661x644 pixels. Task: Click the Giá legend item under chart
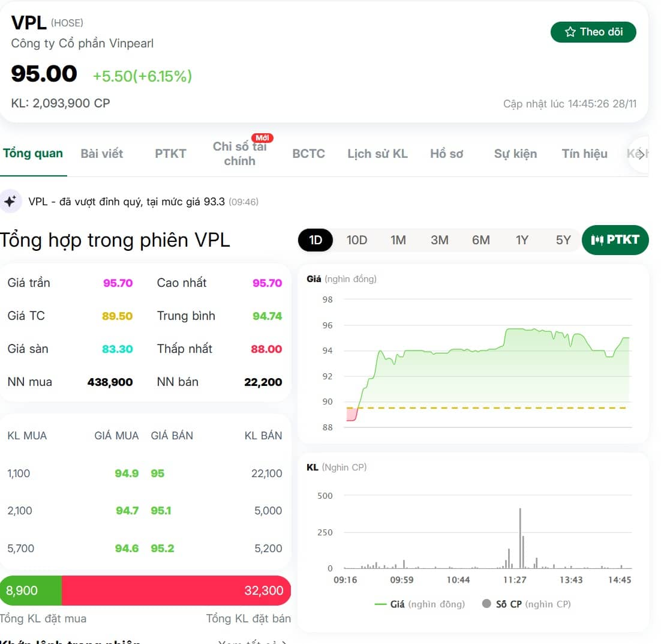[x=419, y=604]
